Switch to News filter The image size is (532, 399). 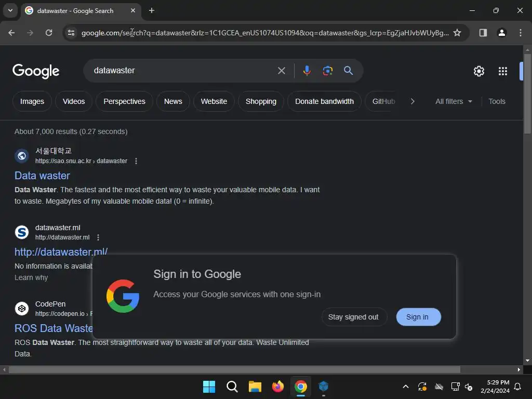tap(173, 101)
